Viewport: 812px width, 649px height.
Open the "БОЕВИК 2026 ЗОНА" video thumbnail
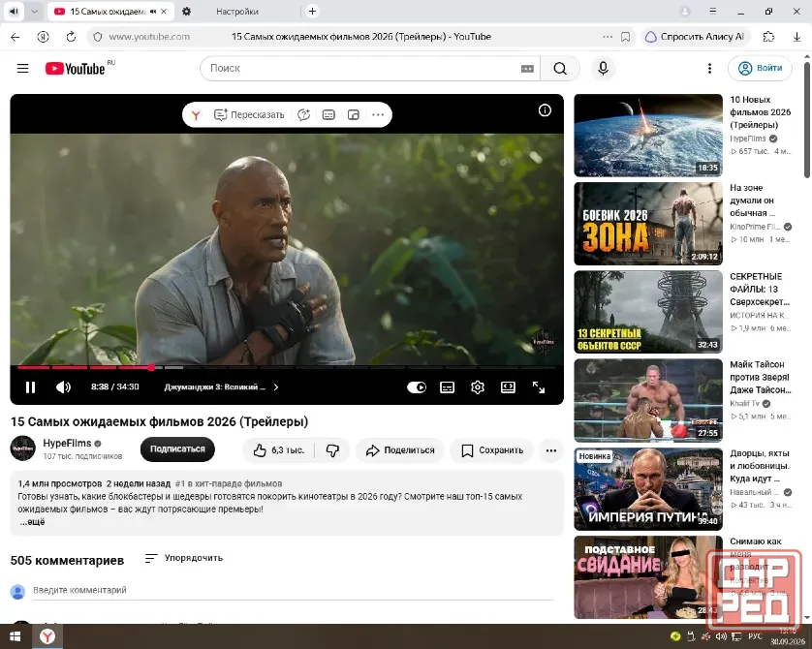pos(648,224)
